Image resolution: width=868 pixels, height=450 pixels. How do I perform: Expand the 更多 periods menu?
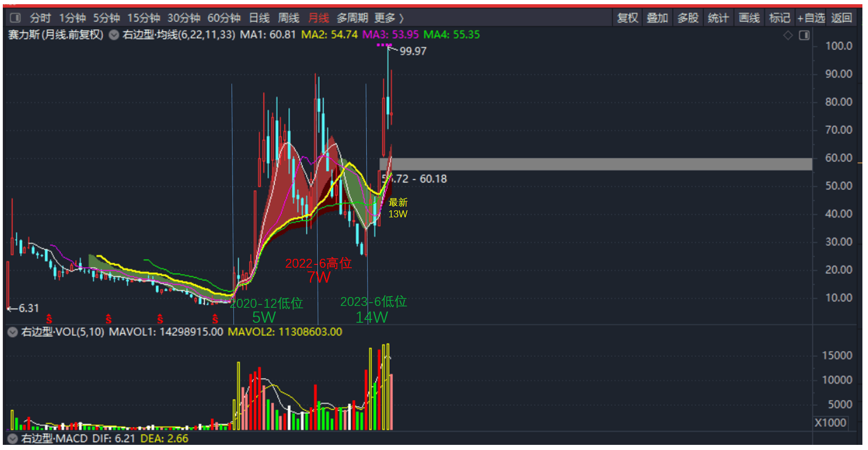pyautogui.click(x=389, y=18)
